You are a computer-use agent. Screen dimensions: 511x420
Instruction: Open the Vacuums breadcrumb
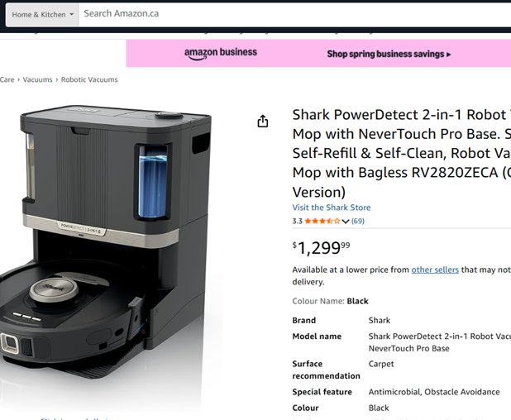[37, 79]
